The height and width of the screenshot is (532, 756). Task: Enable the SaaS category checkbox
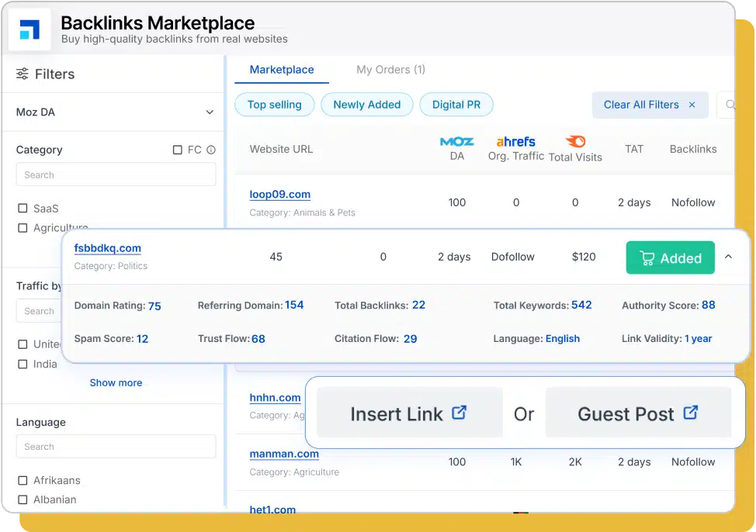(23, 209)
